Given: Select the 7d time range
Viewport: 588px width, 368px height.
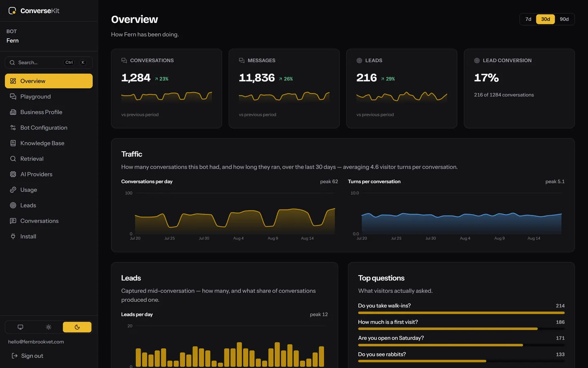Looking at the screenshot, I should point(528,19).
